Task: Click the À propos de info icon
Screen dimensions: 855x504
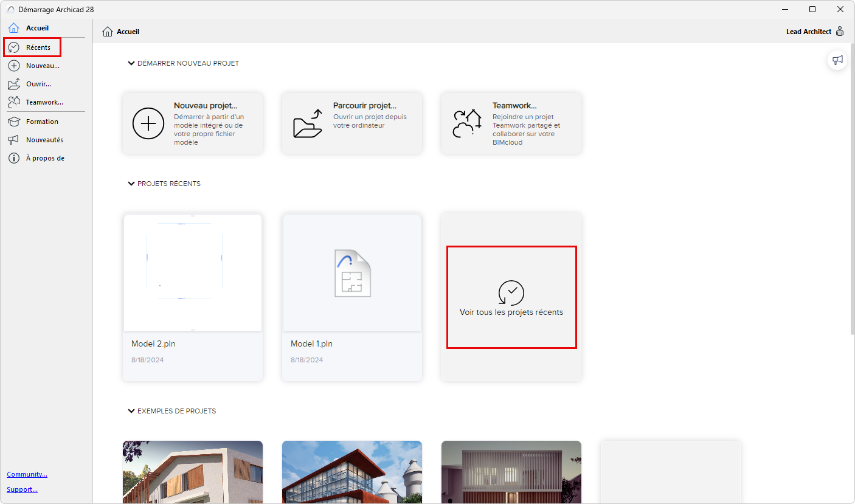Action: (13, 157)
